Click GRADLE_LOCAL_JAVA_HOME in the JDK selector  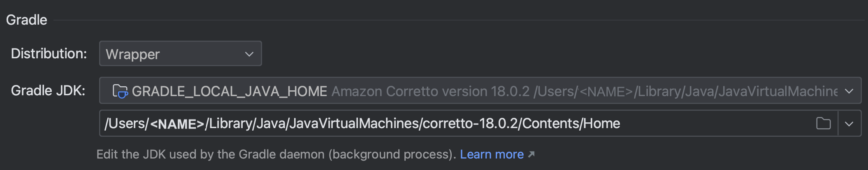(x=229, y=91)
